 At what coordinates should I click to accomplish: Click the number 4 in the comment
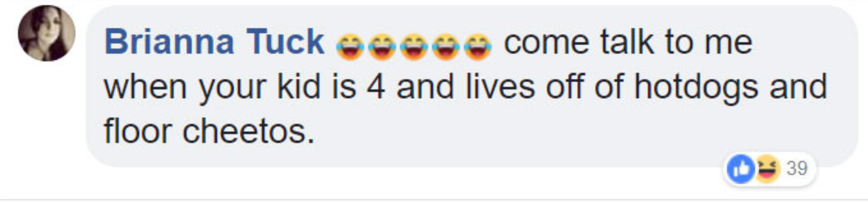376,87
